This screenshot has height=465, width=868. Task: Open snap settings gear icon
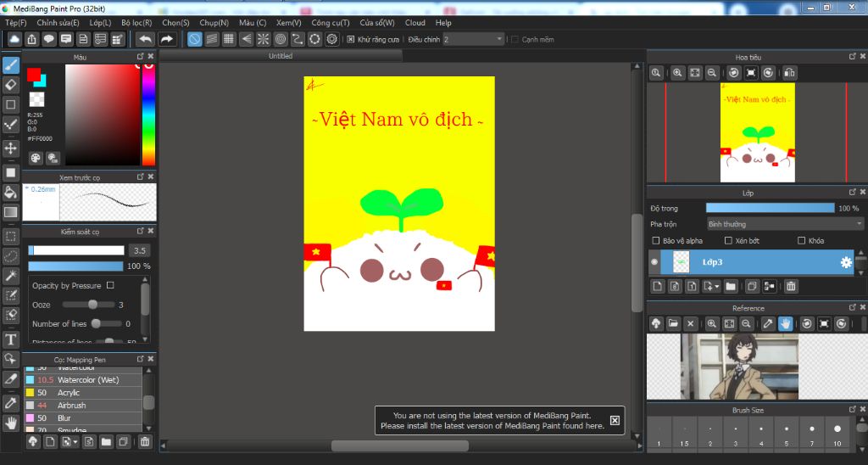331,39
